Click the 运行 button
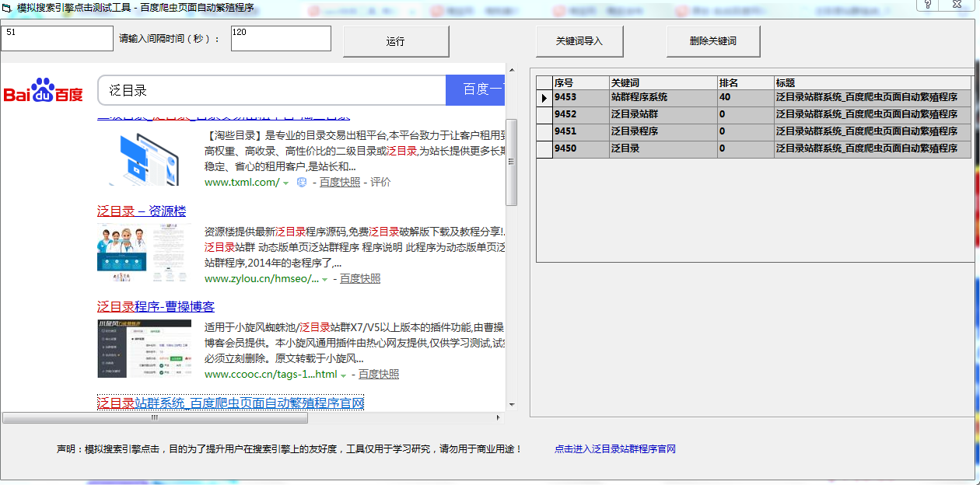This screenshot has height=485, width=980. (396, 41)
